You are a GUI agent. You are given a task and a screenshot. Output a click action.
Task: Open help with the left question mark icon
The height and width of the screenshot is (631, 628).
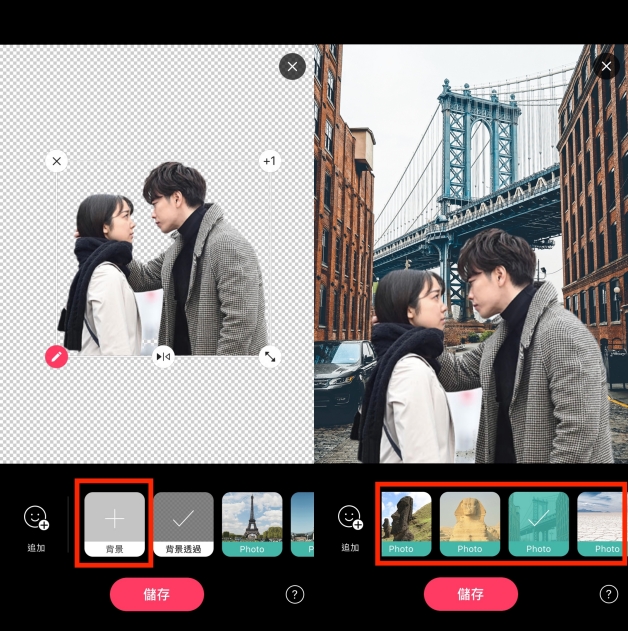tap(294, 594)
